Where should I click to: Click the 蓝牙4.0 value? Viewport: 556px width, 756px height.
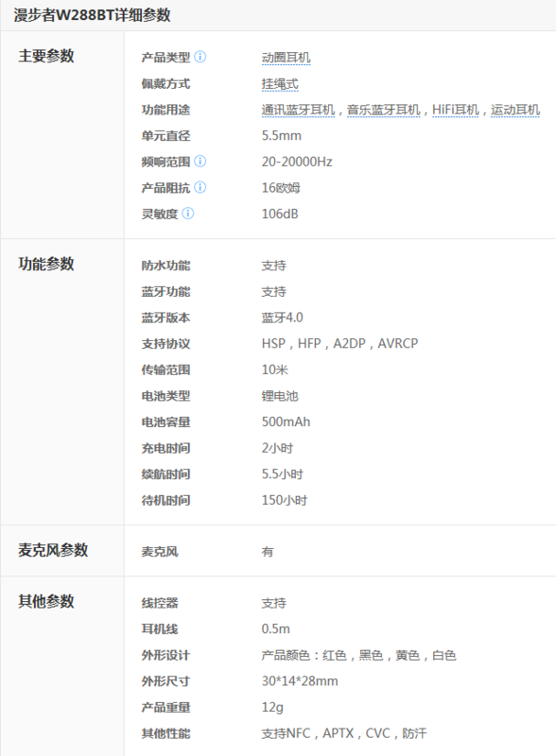(x=283, y=318)
